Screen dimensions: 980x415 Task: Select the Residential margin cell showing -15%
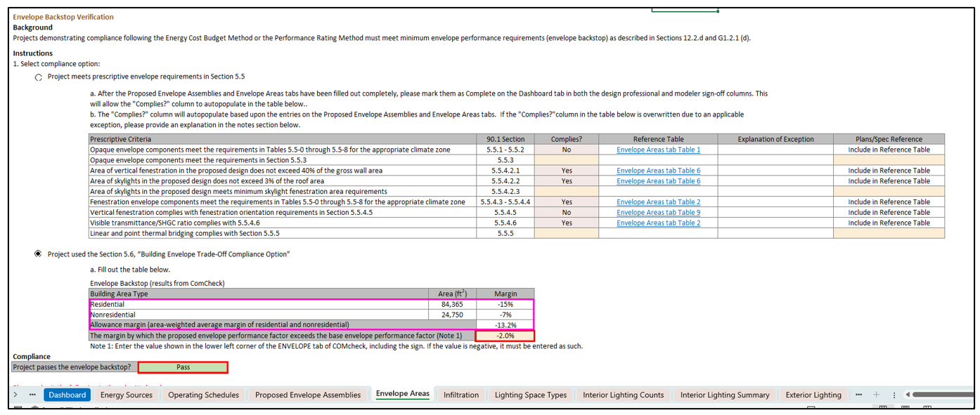[x=505, y=305]
